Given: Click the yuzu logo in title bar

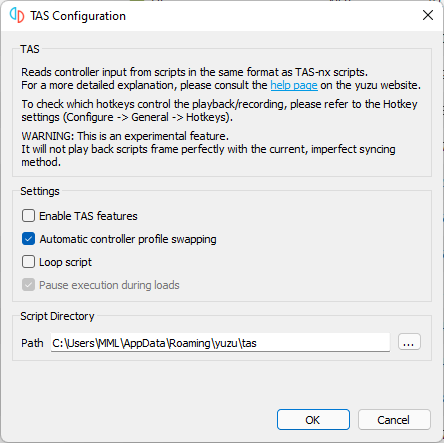Looking at the screenshot, I should coord(17,15).
